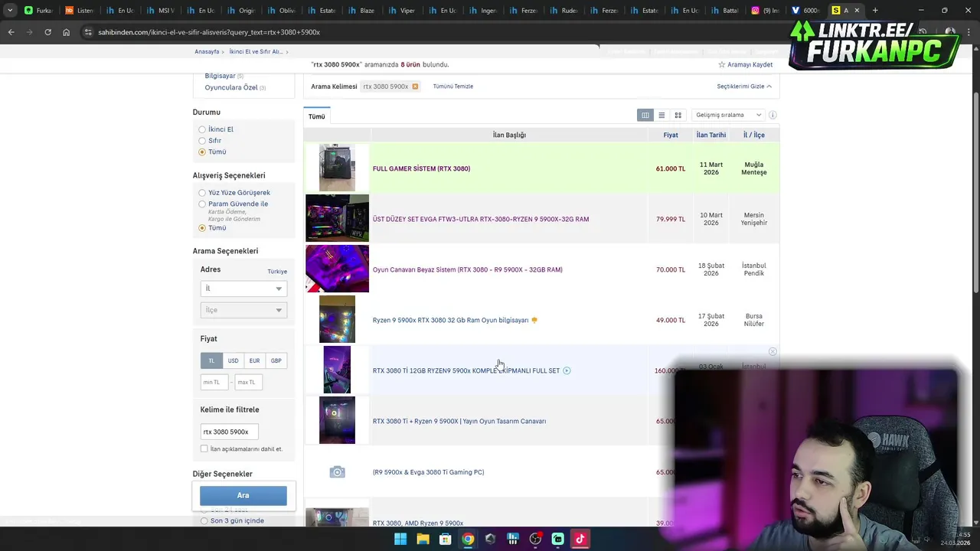Select İkinci El condition radio
This screenshot has height=551, width=980.
coord(202,129)
